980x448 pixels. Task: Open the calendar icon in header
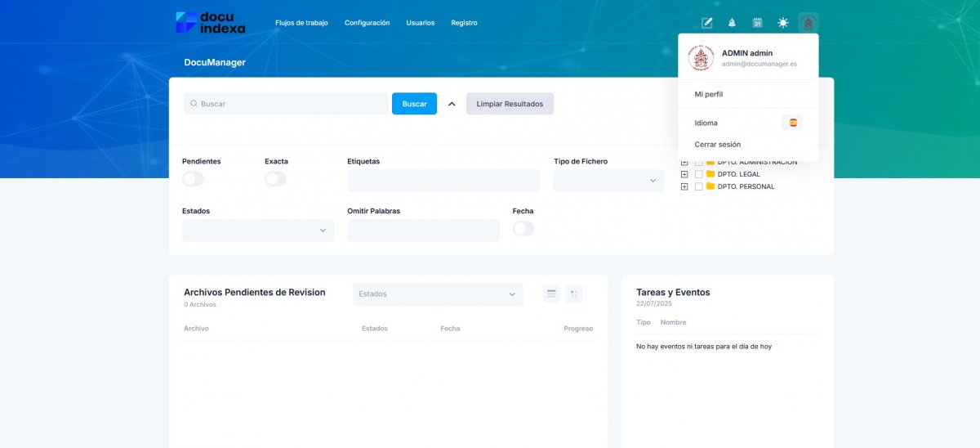757,23
